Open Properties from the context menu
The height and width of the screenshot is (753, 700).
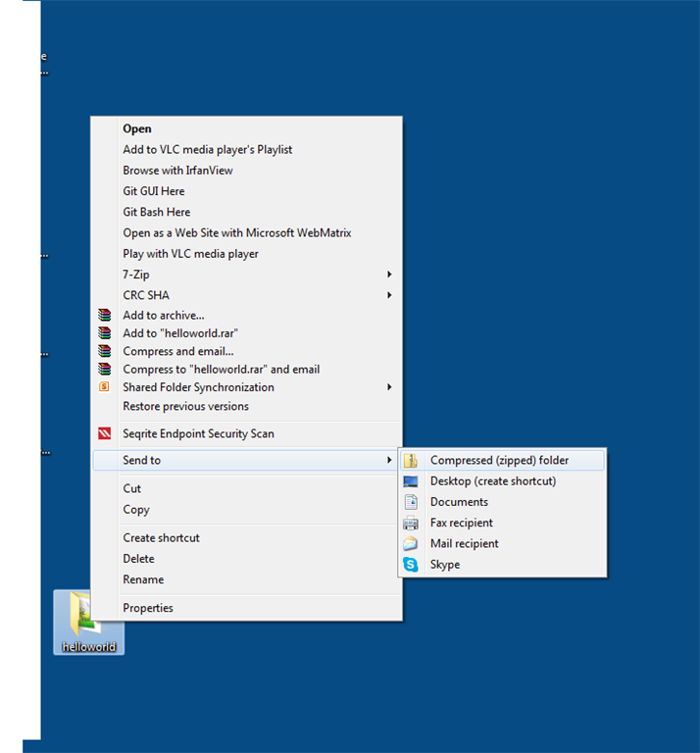click(247, 608)
